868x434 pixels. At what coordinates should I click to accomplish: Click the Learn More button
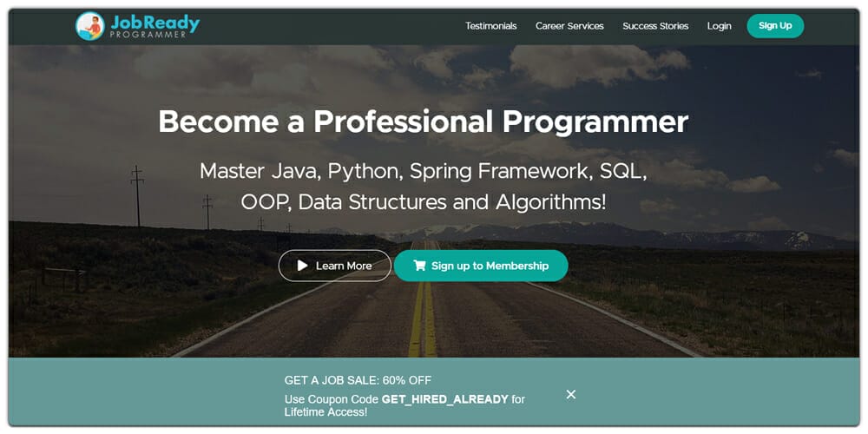335,266
